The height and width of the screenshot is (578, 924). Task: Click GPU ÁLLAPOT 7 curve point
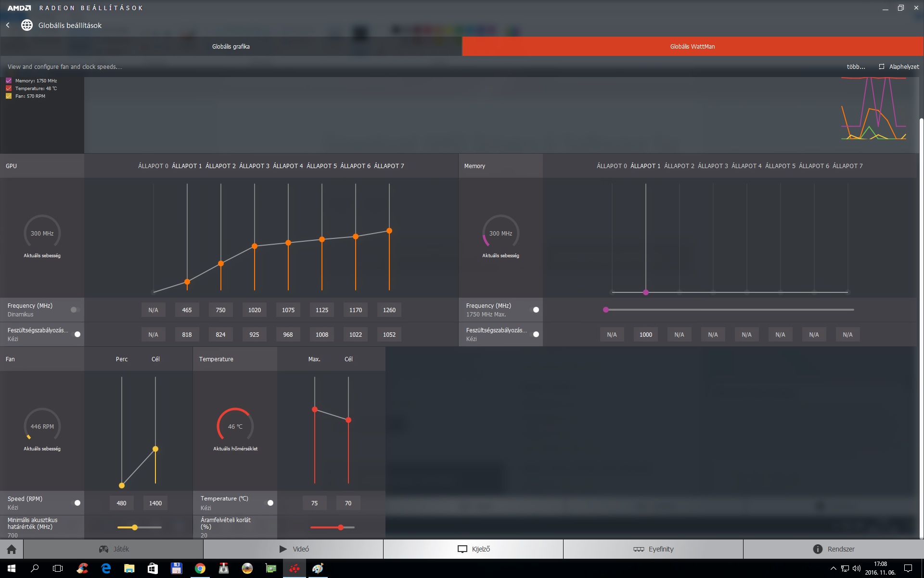tap(389, 231)
